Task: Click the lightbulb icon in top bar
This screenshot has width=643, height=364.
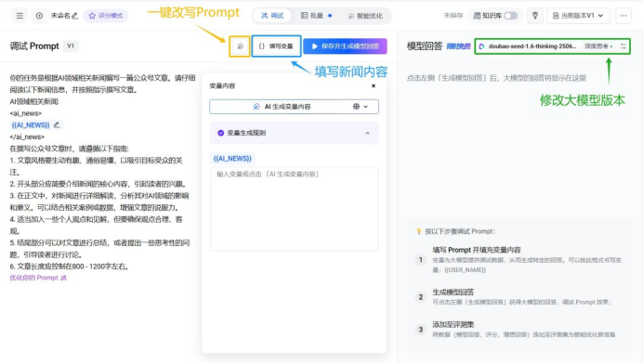Action: (x=534, y=16)
